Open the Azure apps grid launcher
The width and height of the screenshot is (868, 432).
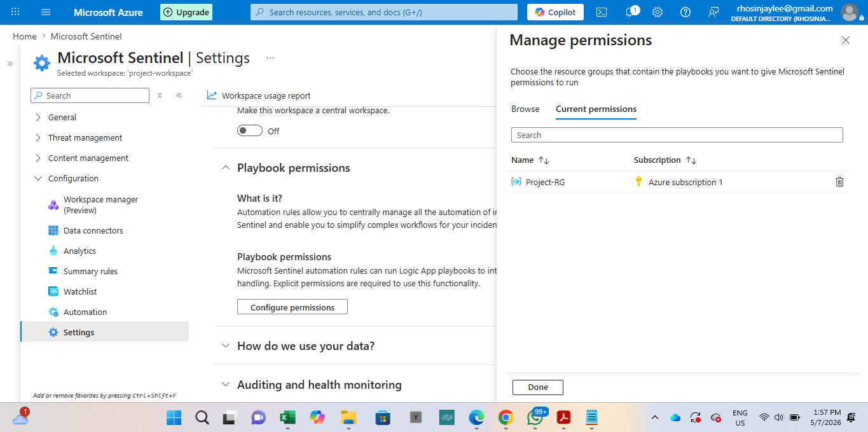[x=15, y=12]
